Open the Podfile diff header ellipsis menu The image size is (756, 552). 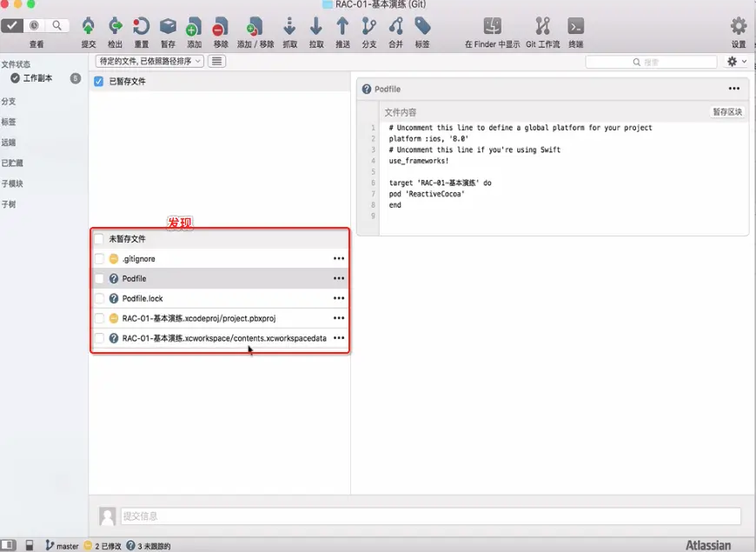733,89
